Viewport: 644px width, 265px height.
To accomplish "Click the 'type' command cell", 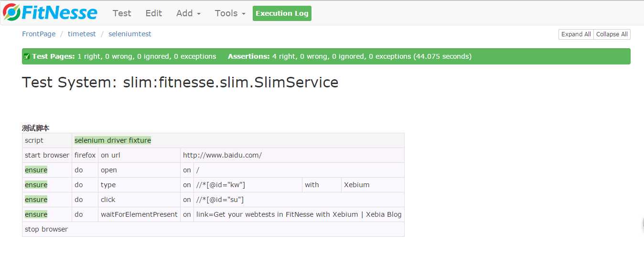I will (x=139, y=185).
